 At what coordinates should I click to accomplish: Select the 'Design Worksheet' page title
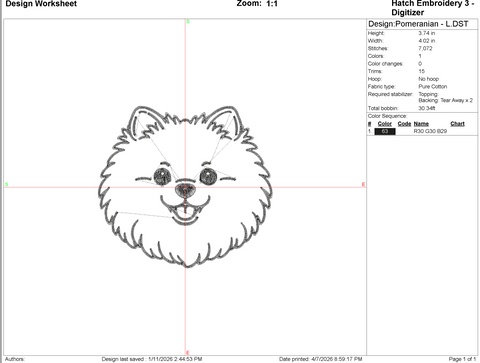click(x=41, y=4)
